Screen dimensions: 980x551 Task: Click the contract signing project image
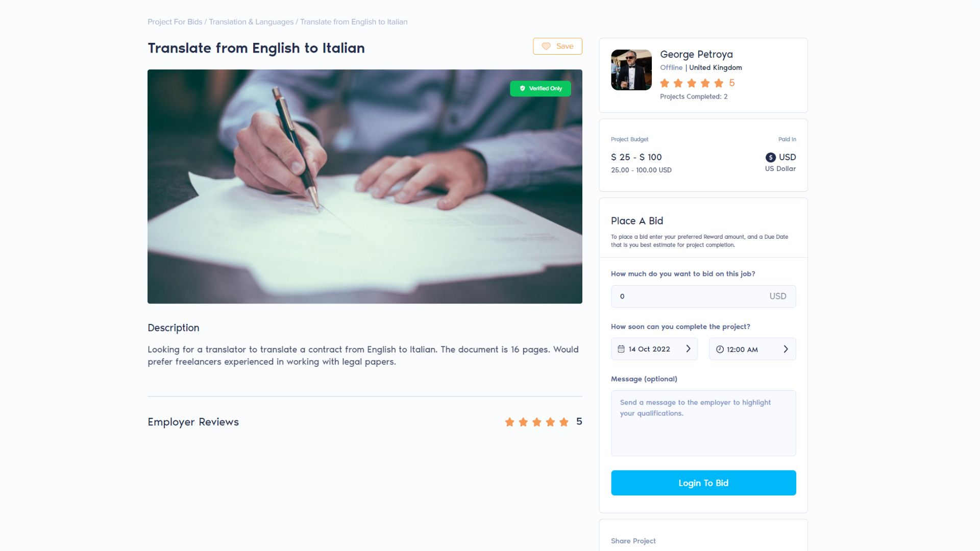[x=365, y=187]
